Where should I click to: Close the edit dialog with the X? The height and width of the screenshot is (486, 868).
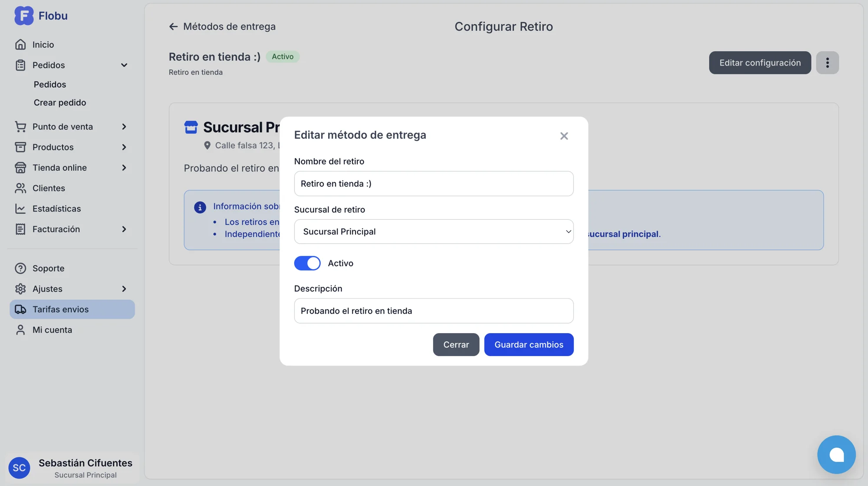click(564, 136)
